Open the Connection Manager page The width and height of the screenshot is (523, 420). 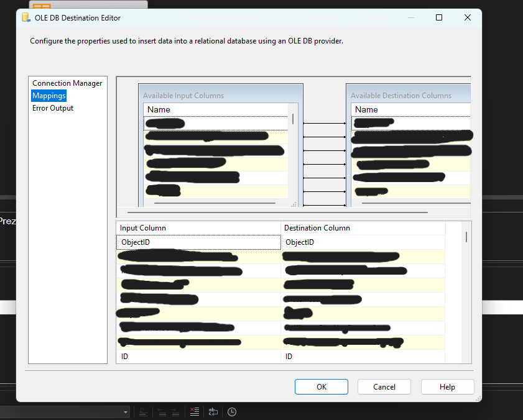click(x=67, y=83)
